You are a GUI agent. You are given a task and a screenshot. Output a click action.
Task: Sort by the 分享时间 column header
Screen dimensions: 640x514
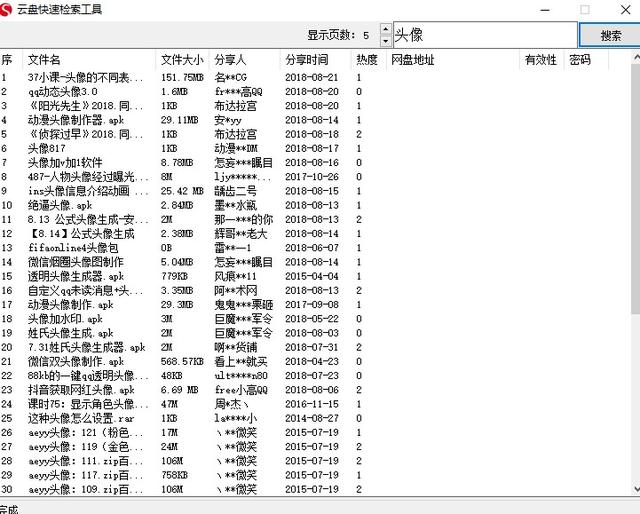coord(316,60)
